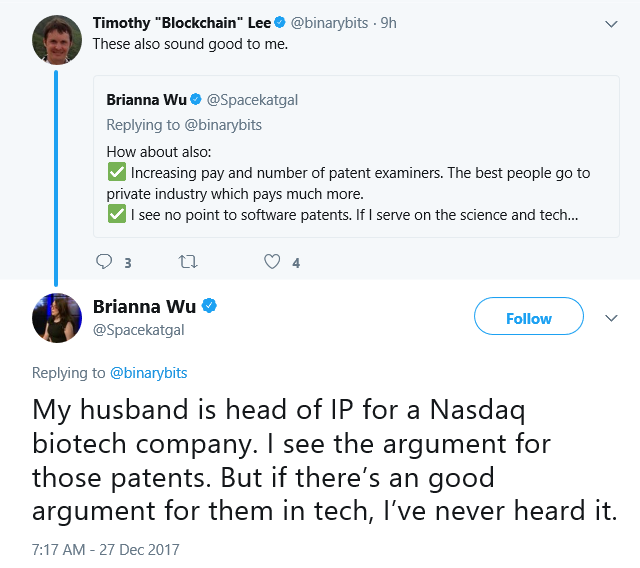Click the 9h timestamp on Timothy's tweet

[x=388, y=23]
